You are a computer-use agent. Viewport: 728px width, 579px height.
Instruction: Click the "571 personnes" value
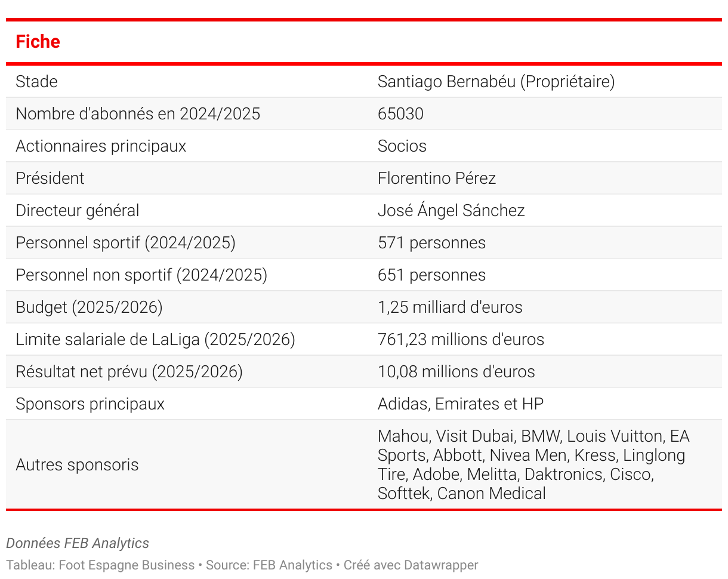click(431, 243)
